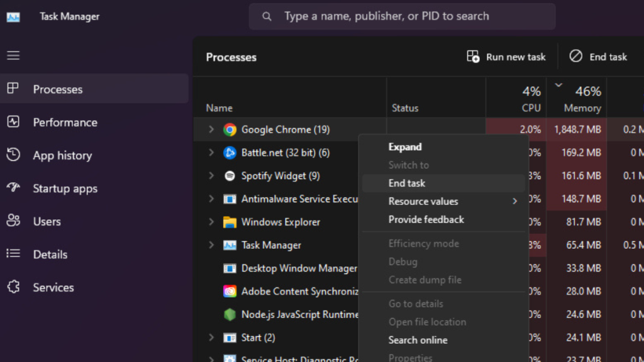Open the Services page
The width and height of the screenshot is (644, 362).
coord(94,287)
